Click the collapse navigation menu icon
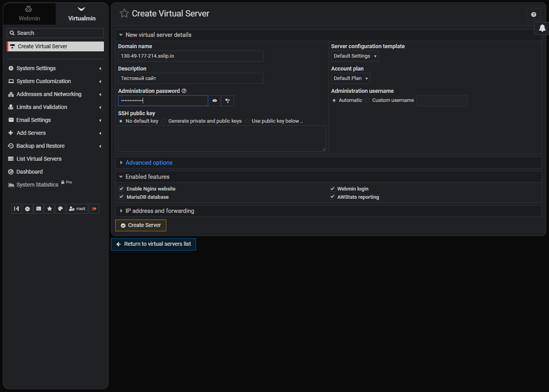 click(x=16, y=209)
